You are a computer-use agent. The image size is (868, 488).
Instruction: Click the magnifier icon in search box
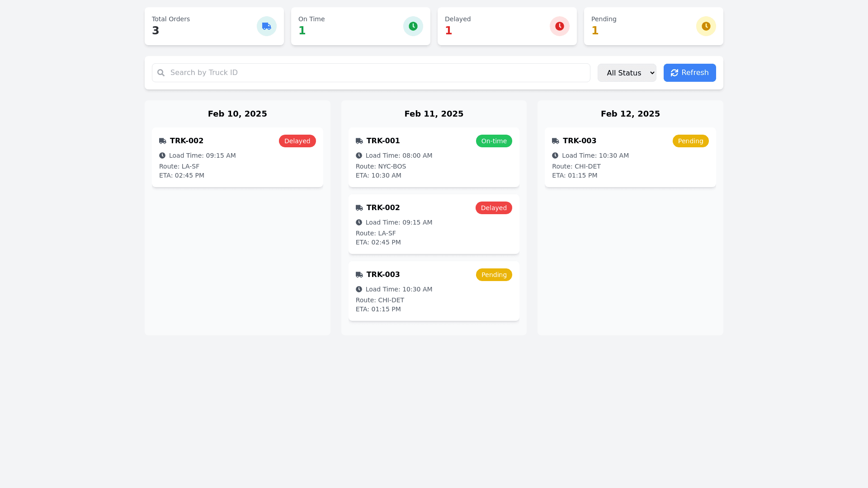click(161, 73)
